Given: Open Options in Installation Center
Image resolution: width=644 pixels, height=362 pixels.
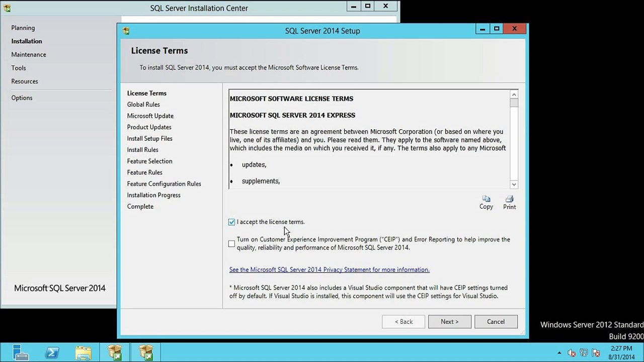Looking at the screenshot, I should point(22,98).
